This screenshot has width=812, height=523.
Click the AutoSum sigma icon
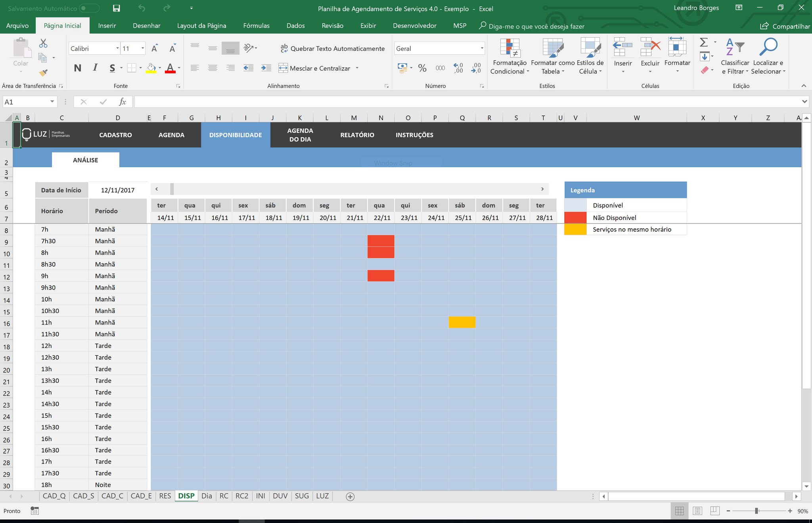(704, 42)
